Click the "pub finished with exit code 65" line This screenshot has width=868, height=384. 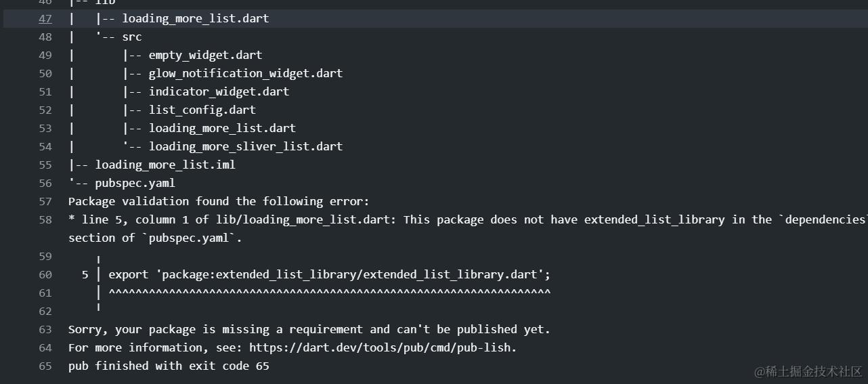point(169,366)
